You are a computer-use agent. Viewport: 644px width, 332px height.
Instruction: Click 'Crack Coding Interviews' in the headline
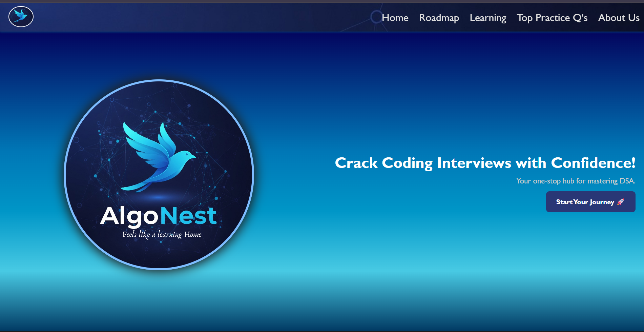point(423,163)
